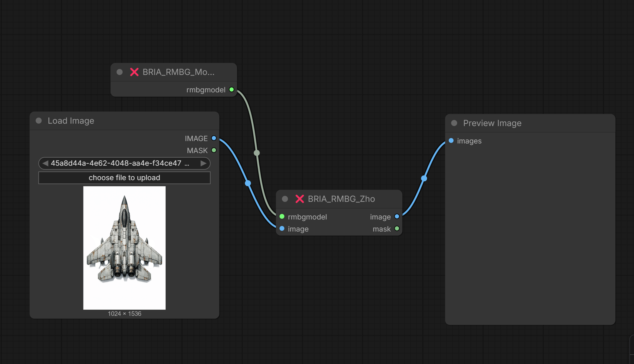The image size is (634, 364).
Task: Collapse the Preview Image node via its dot
Action: 454,123
